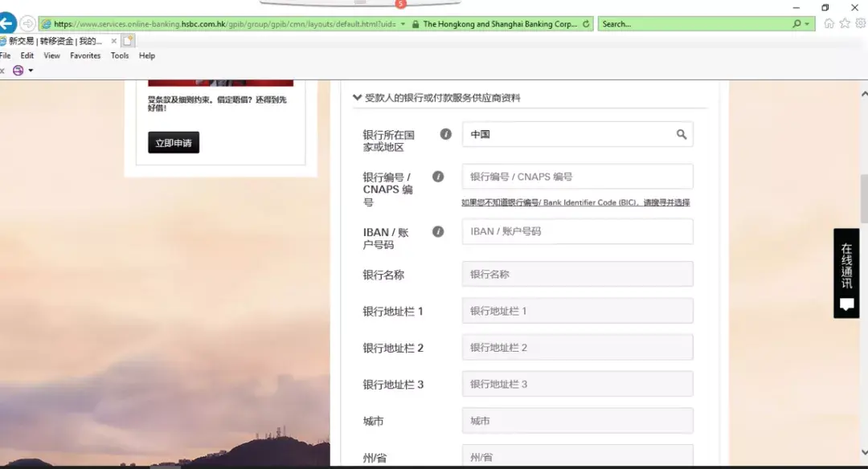Click the magnifier in the bank country field
The width and height of the screenshot is (868, 469).
point(682,134)
